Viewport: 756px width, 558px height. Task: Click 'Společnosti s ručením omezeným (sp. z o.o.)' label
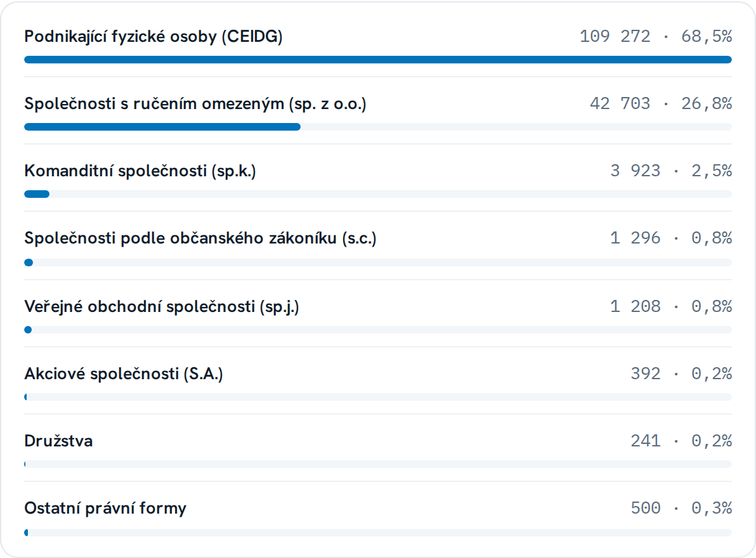195,104
